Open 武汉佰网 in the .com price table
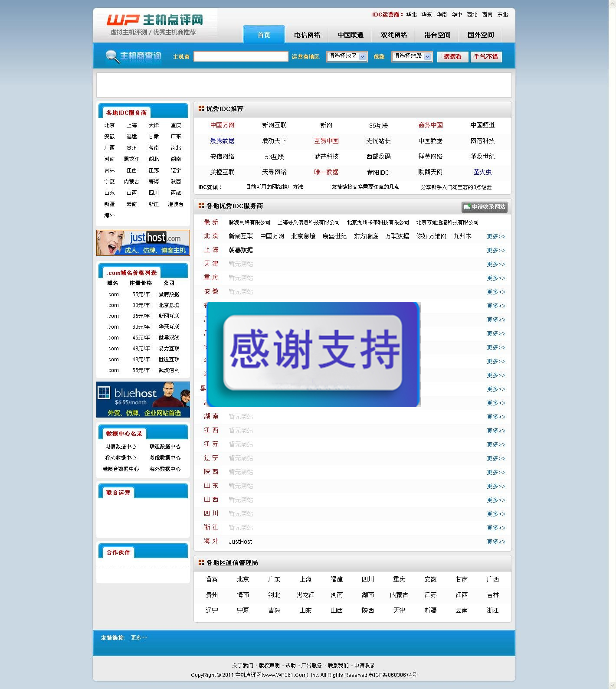This screenshot has height=689, width=616. coord(169,370)
